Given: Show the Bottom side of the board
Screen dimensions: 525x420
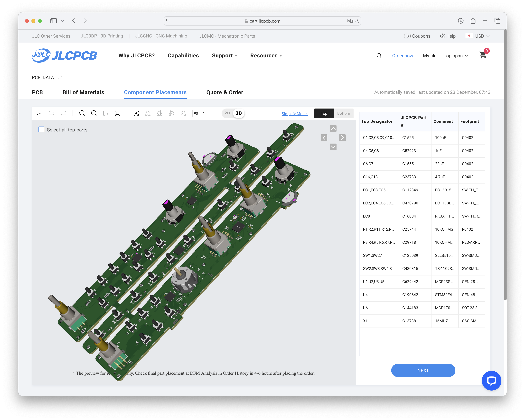Looking at the screenshot, I should (x=343, y=113).
